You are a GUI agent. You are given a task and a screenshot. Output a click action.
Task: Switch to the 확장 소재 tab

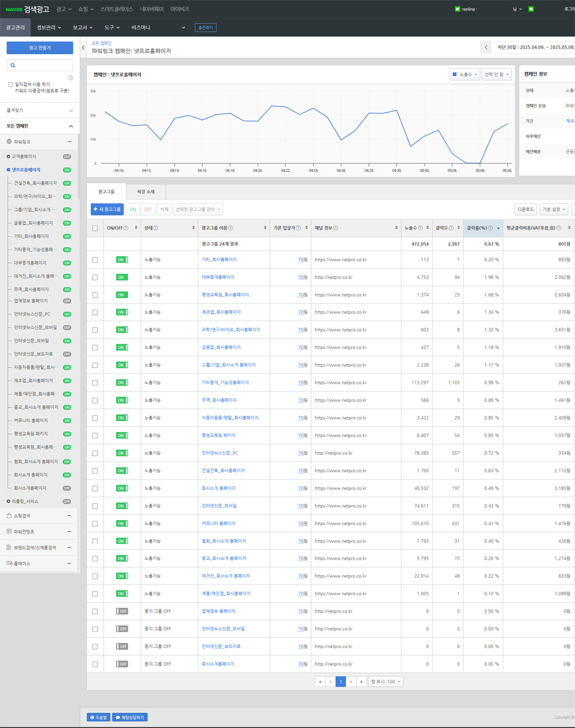coord(145,191)
